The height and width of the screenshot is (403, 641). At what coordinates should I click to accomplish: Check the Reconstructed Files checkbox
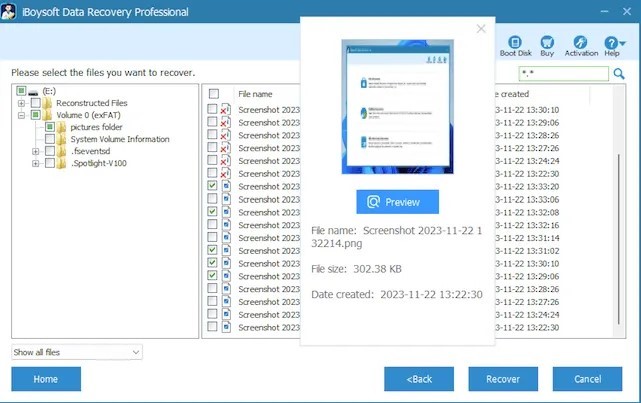coord(36,103)
